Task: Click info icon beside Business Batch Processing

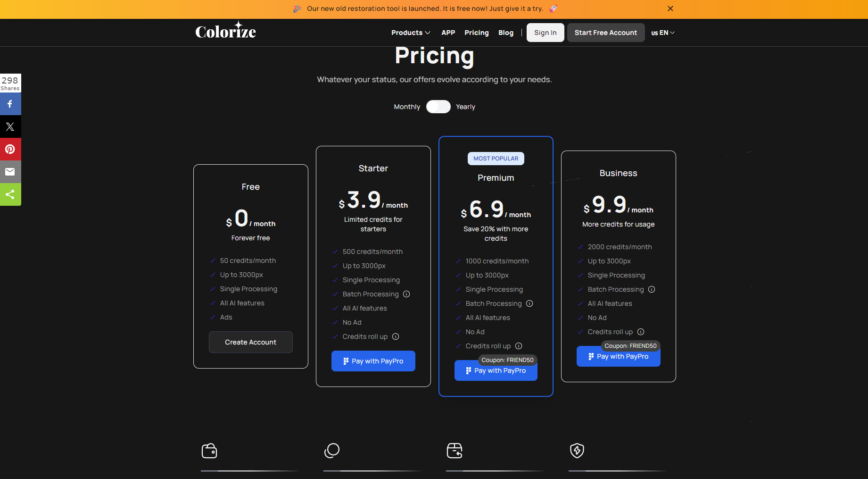Action: coord(652,289)
